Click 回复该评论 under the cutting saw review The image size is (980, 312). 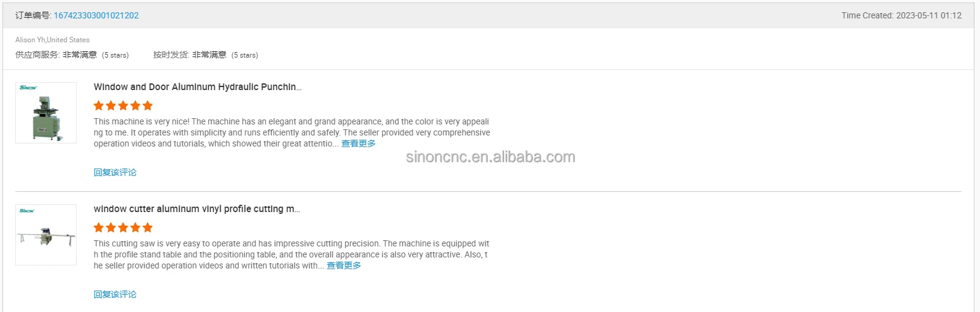pyautogui.click(x=115, y=294)
